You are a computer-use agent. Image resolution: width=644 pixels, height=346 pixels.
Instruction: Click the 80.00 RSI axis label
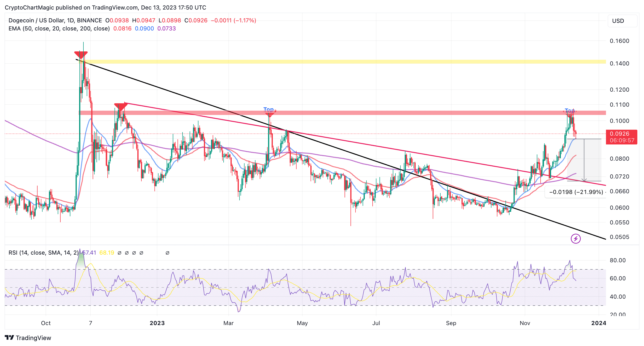click(617, 260)
